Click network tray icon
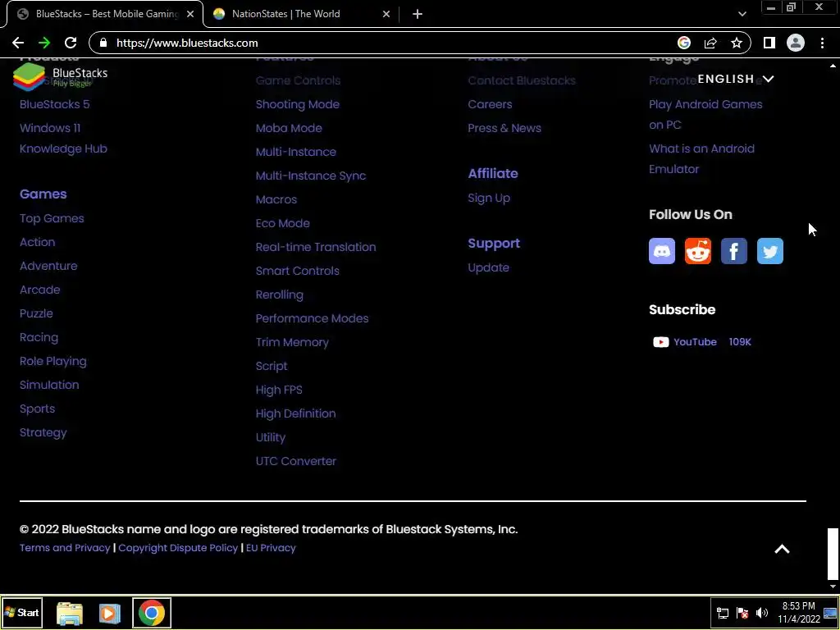 pyautogui.click(x=723, y=613)
